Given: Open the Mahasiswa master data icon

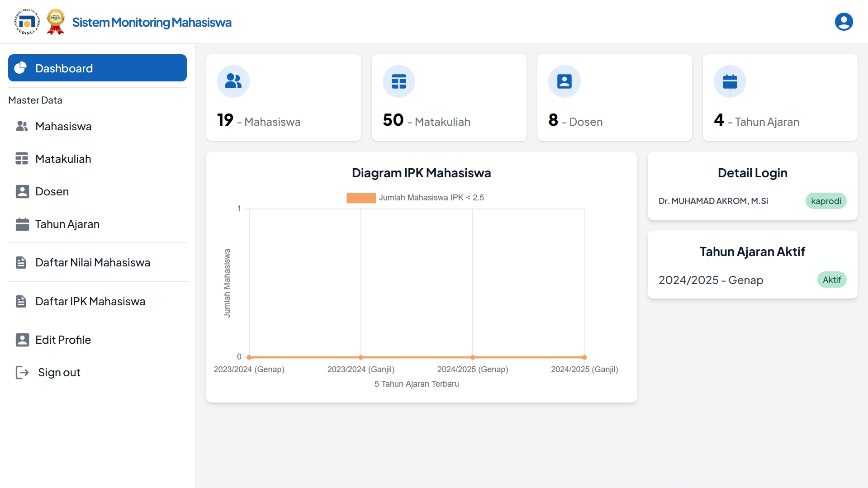Looking at the screenshot, I should [22, 126].
